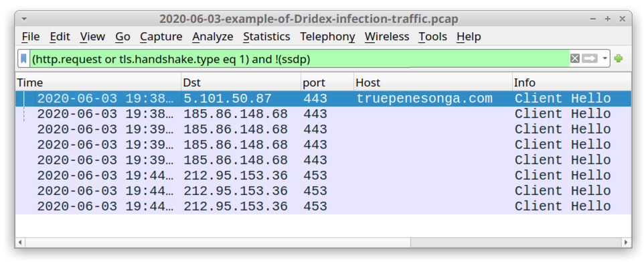
Task: Sort packets by the Time column header
Action: [x=98, y=82]
